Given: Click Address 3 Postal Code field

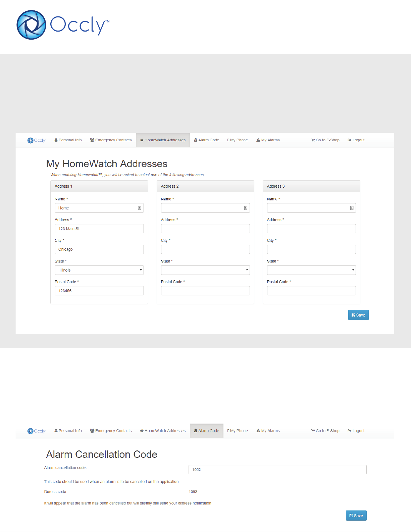Looking at the screenshot, I should (311, 291).
